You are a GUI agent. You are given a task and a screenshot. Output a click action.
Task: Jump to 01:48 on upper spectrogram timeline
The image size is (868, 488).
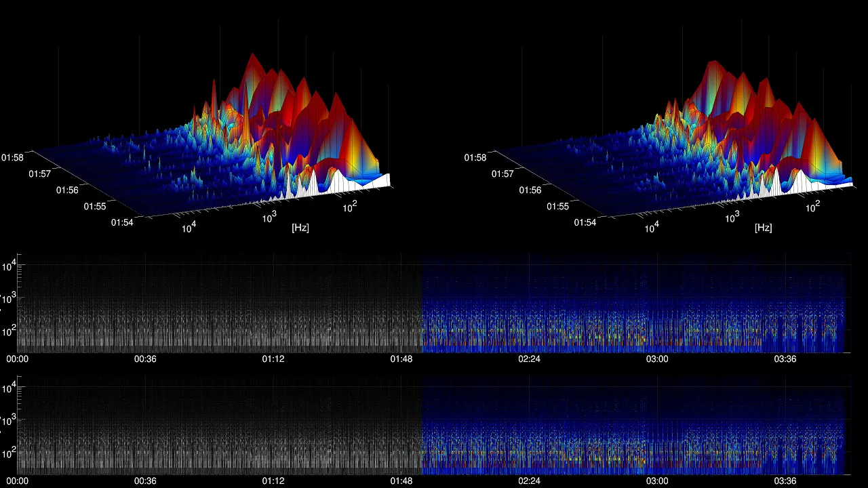(x=401, y=359)
